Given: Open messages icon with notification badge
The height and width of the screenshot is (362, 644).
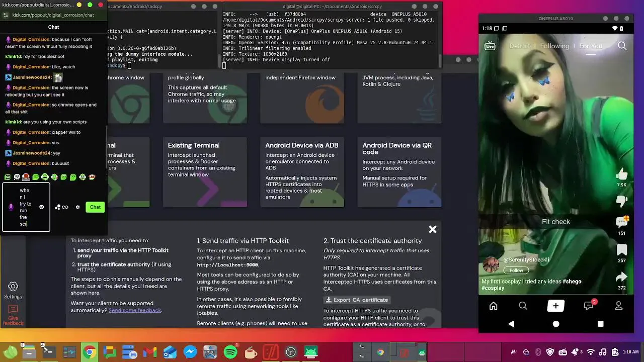Looking at the screenshot, I should (589, 305).
